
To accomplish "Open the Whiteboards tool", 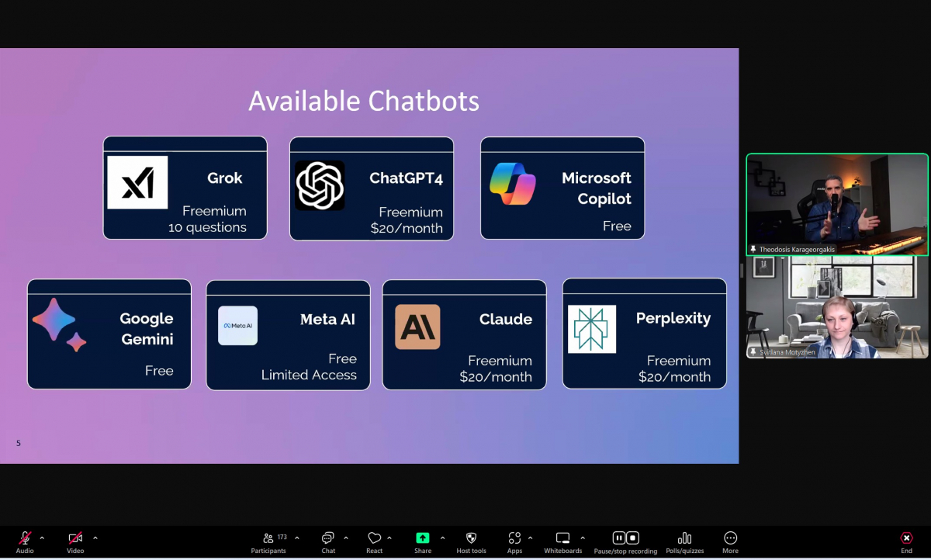I will (562, 538).
